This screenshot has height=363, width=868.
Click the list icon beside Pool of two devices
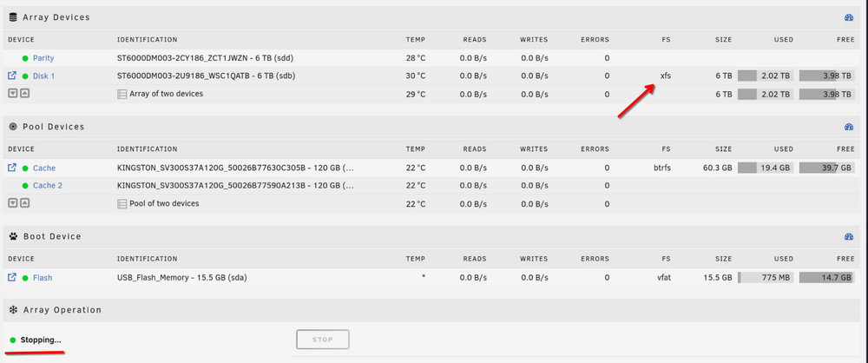click(x=122, y=204)
